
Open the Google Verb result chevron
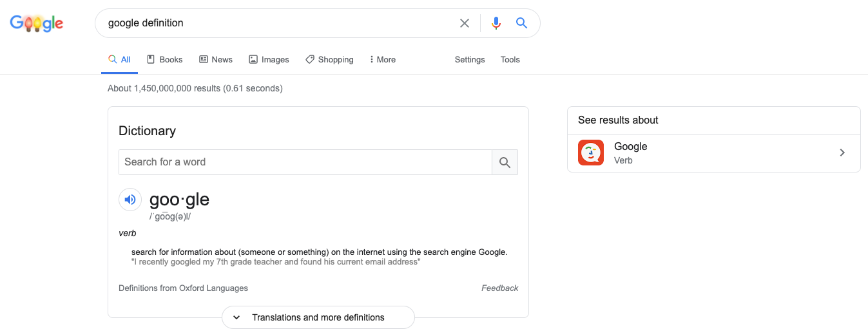tap(842, 153)
